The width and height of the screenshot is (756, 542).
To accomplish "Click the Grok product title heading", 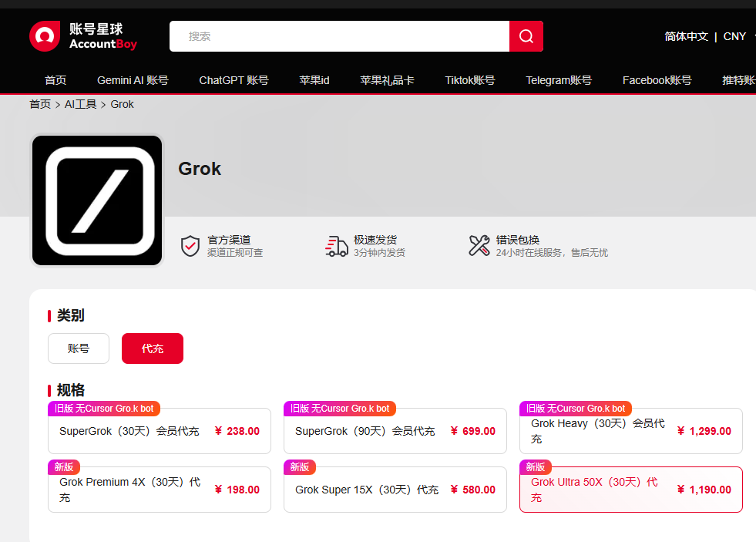I will pyautogui.click(x=200, y=169).
